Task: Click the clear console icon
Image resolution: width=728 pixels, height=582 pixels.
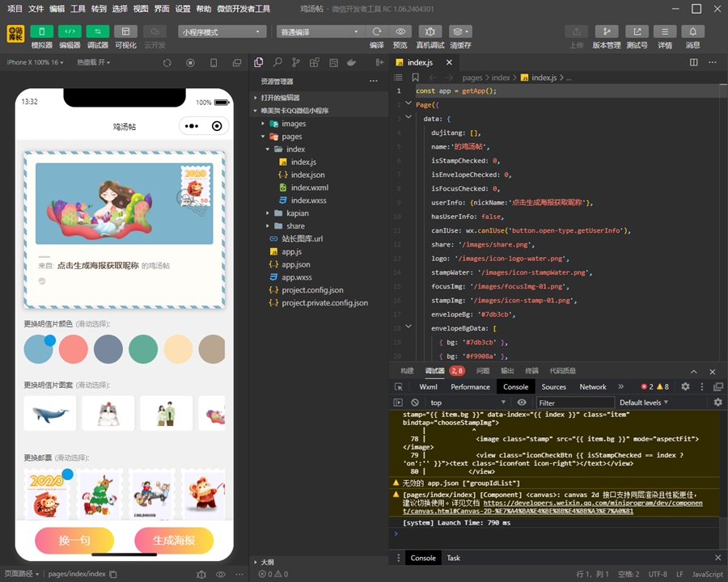Action: click(x=415, y=403)
